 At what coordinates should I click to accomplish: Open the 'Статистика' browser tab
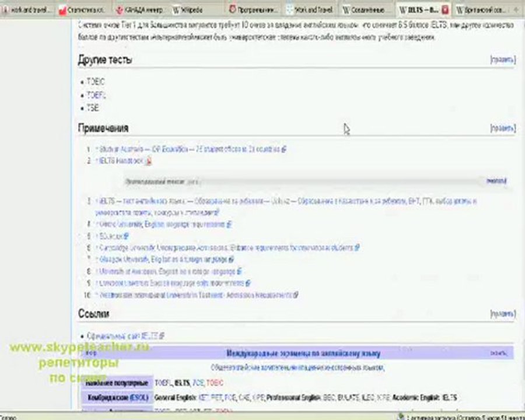[x=85, y=10]
